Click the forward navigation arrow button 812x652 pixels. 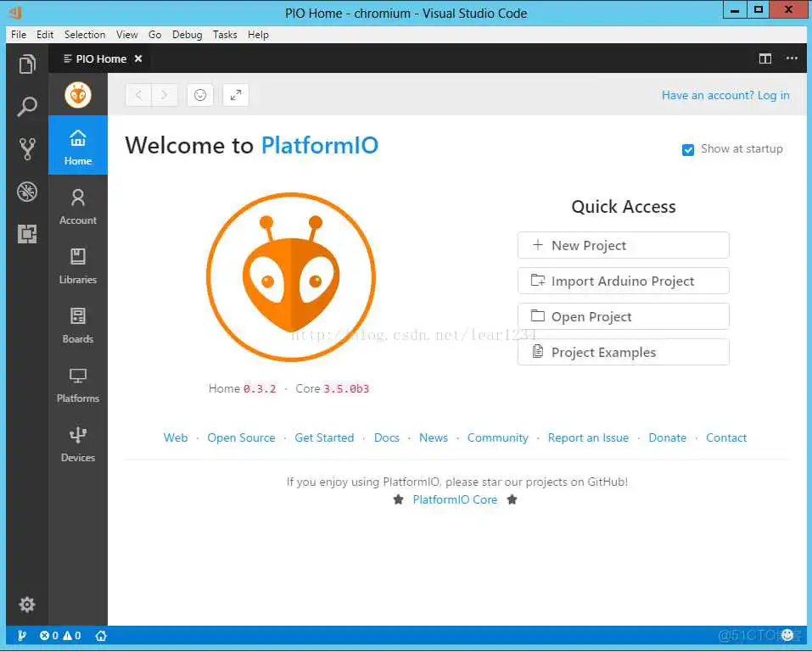click(164, 95)
